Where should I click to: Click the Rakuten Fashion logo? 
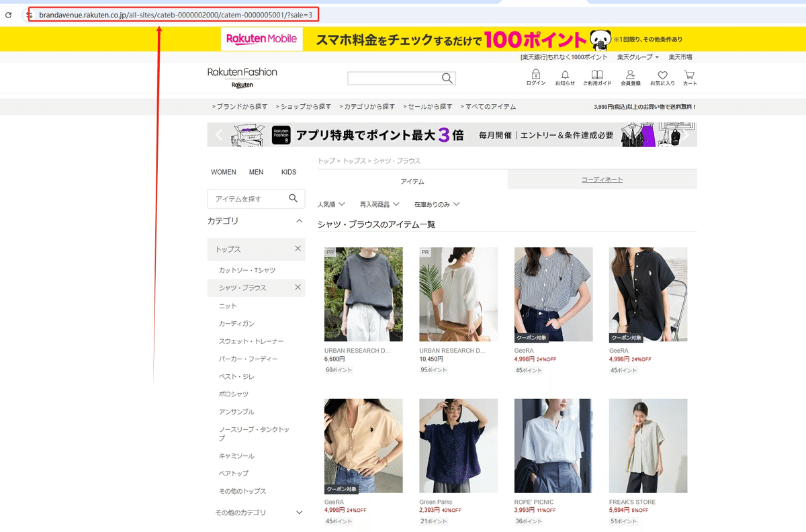tap(242, 77)
